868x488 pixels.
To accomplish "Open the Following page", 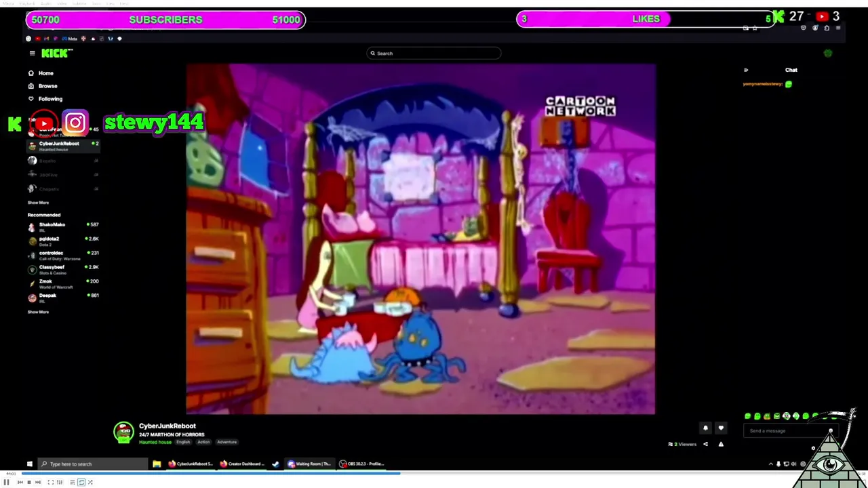I will pos(50,99).
